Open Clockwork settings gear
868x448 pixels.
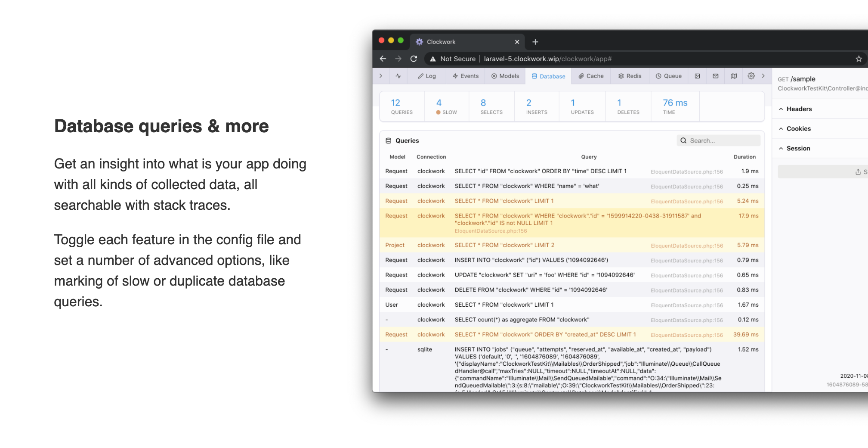[x=751, y=76]
